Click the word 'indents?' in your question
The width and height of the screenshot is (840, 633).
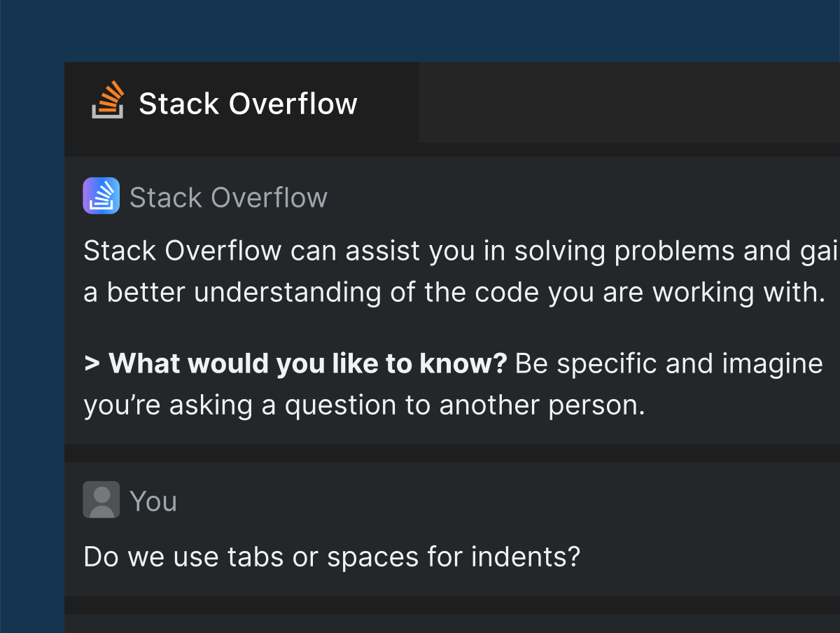point(526,557)
